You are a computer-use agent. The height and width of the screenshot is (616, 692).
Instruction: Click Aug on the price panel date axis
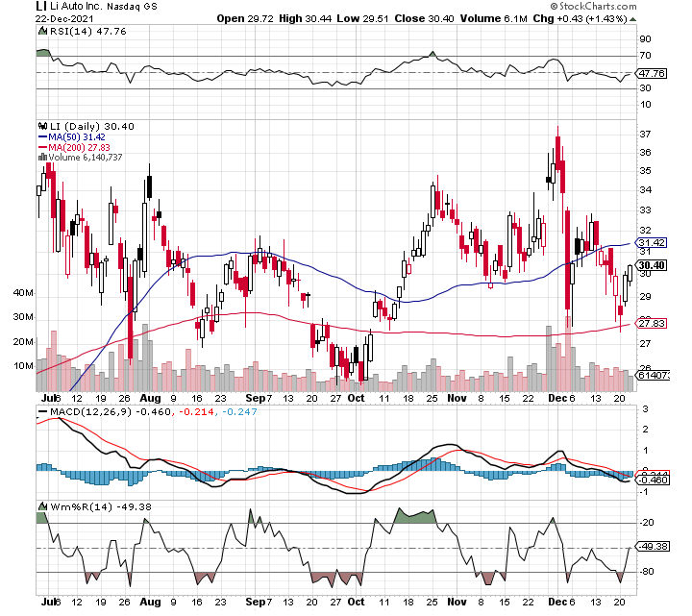coord(150,398)
